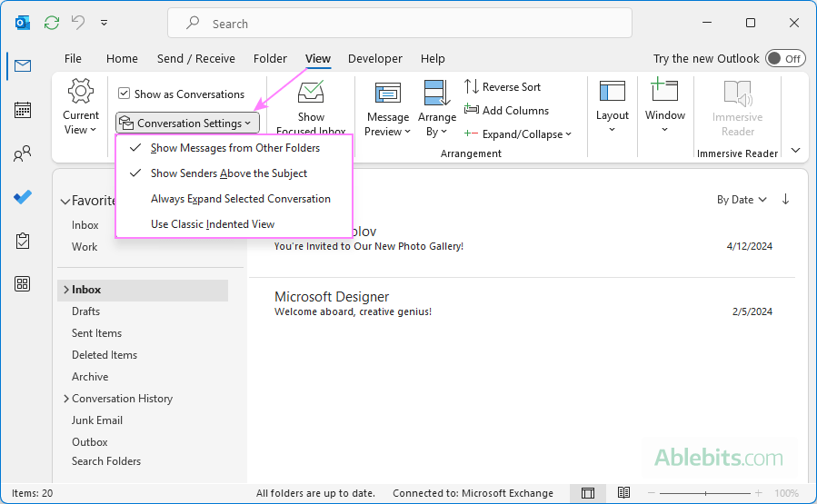Open the Window command icon
This screenshot has height=504, width=817.
coord(664,90)
